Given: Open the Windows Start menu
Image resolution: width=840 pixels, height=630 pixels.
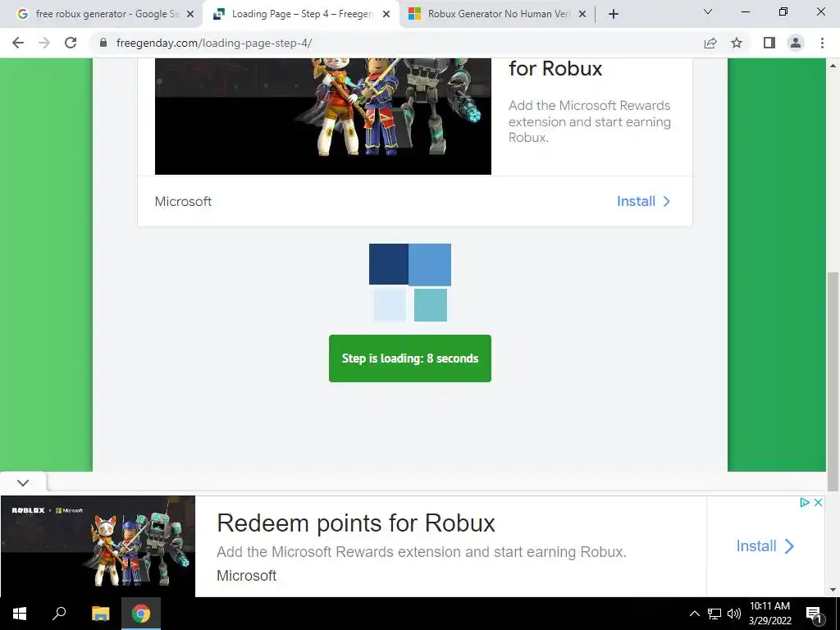Looking at the screenshot, I should click(20, 614).
